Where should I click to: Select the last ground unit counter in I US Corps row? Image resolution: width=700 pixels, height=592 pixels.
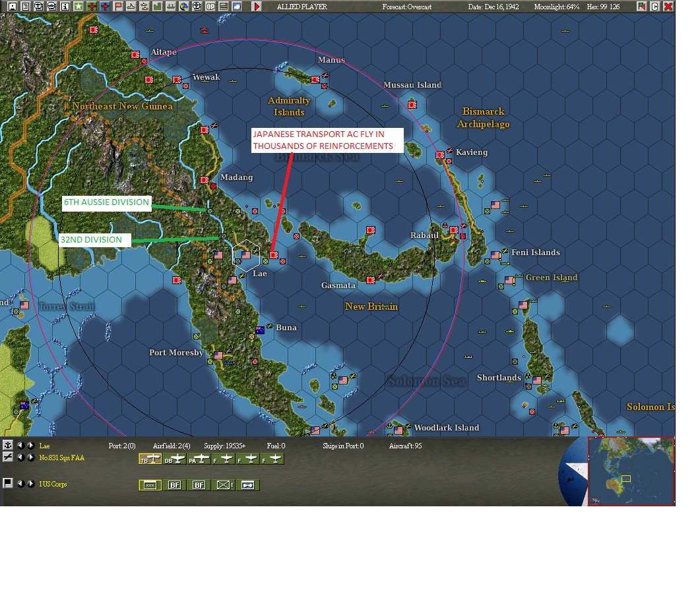pos(248,485)
